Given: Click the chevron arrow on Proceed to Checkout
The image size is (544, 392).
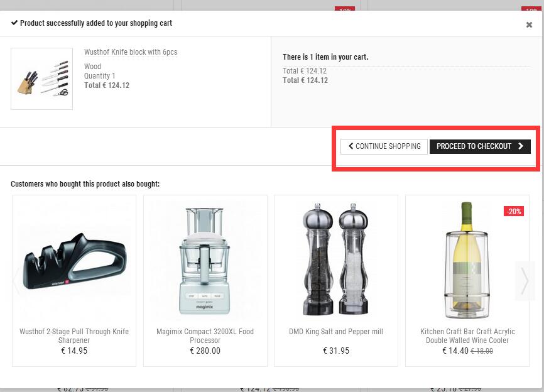Looking at the screenshot, I should pos(521,146).
